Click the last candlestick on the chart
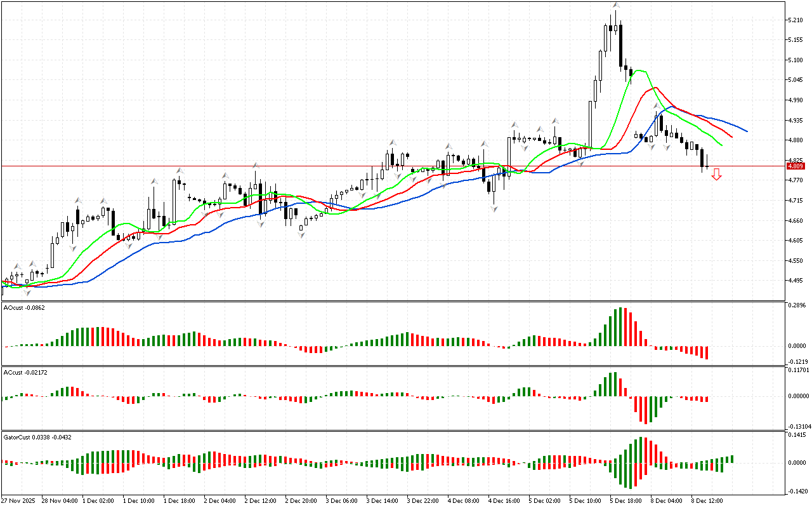The width and height of the screenshot is (812, 508). (707, 166)
